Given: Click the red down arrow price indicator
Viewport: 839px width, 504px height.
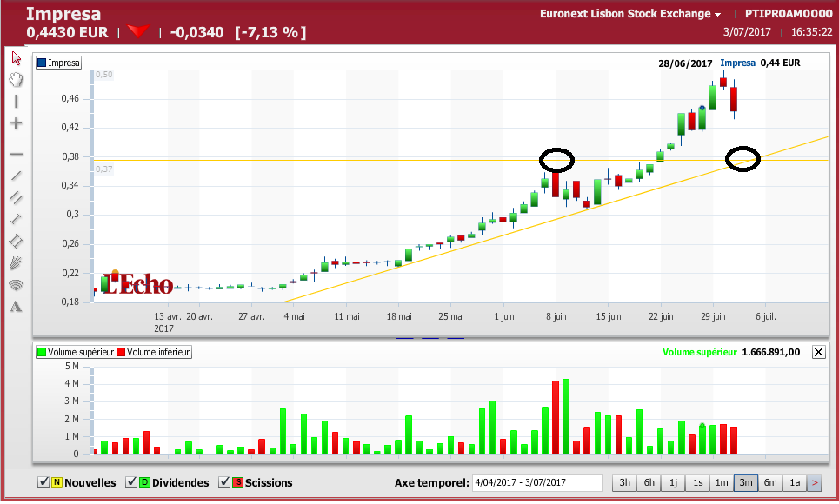Looking at the screenshot, I should [x=138, y=31].
